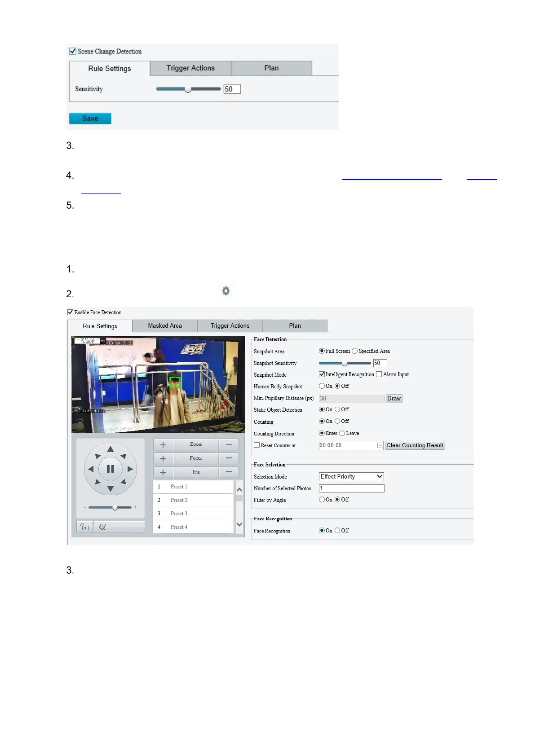Screen dimensions: 535x756
Task: Click the gear settings icon
Action: click(226, 291)
